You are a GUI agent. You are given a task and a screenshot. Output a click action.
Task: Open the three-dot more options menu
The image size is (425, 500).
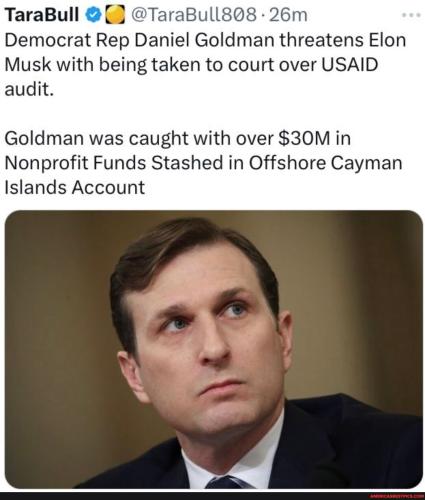click(x=410, y=15)
